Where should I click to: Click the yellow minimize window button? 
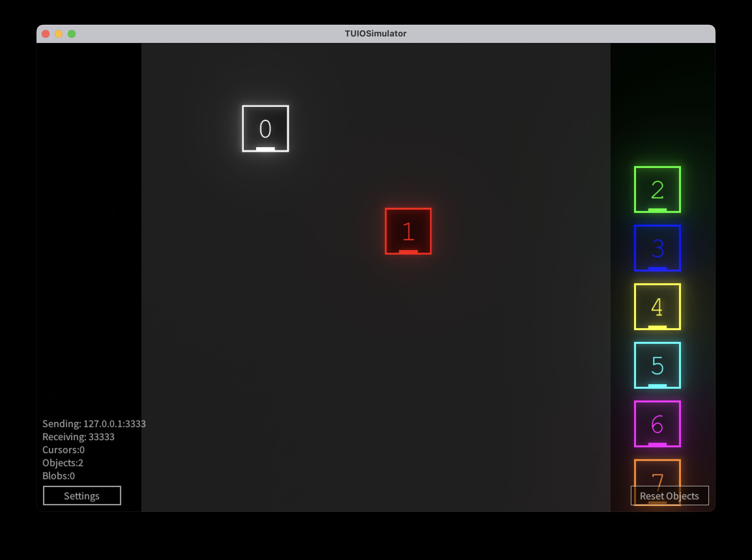coord(59,34)
